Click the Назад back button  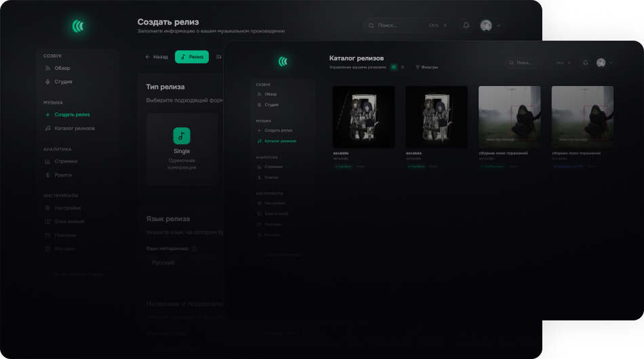coord(157,57)
